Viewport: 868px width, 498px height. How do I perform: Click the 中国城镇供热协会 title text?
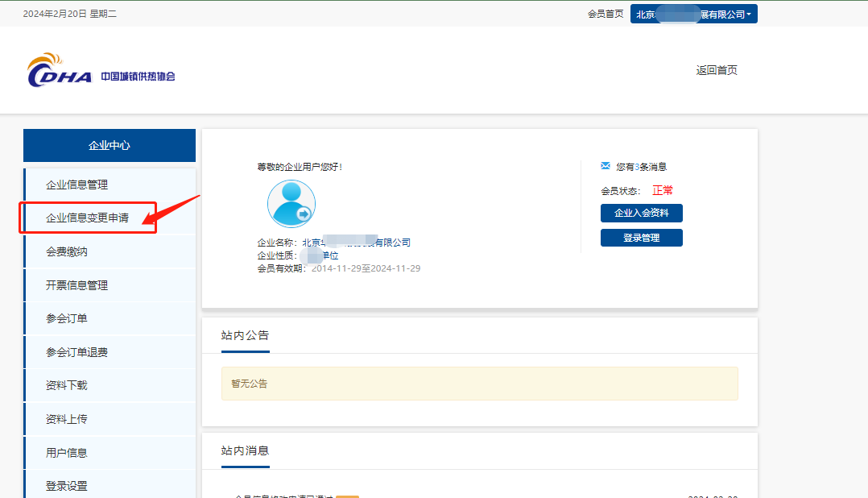click(x=138, y=77)
